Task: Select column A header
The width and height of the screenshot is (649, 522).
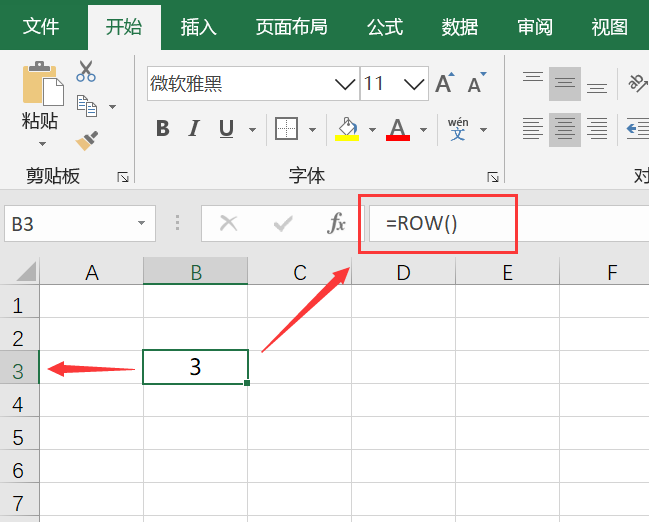Action: tap(91, 272)
